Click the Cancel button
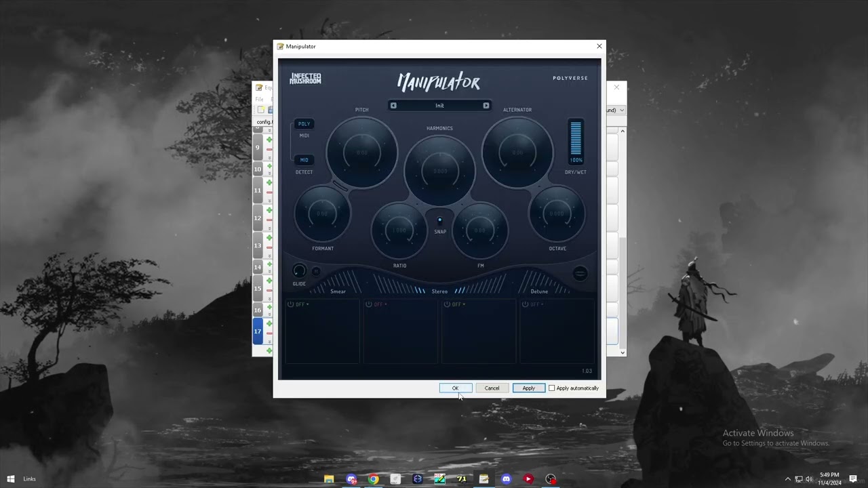 tap(492, 388)
